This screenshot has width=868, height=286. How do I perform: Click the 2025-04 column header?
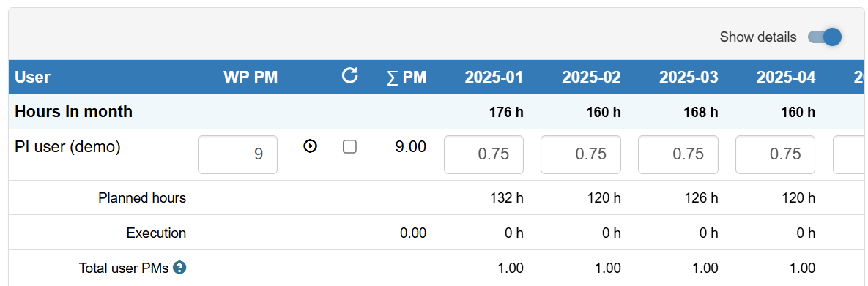pyautogui.click(x=786, y=78)
